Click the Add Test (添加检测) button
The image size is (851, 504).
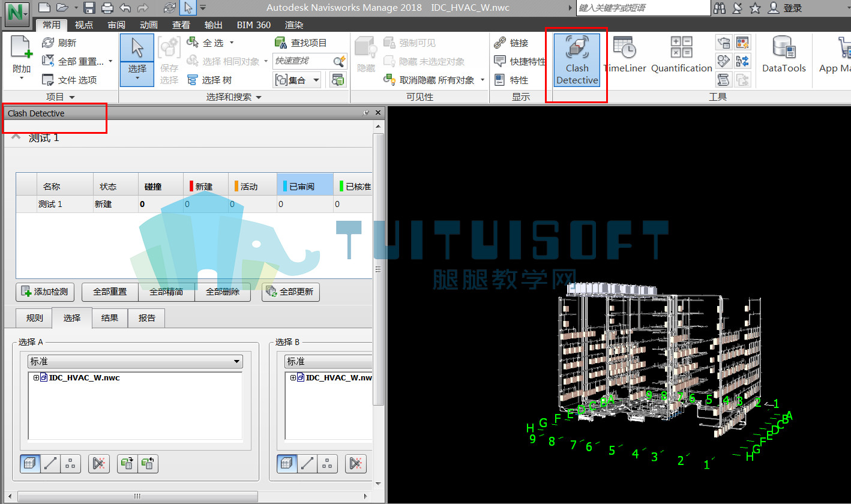pos(45,292)
